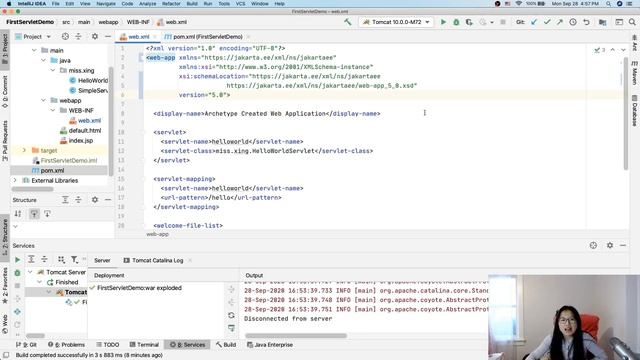The width and height of the screenshot is (640, 360).
Task: Open macOS Spotlight search in menu bar
Action: point(608,4)
